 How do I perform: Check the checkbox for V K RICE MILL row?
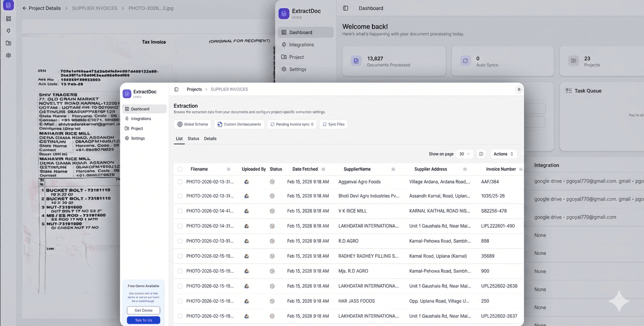[180, 211]
